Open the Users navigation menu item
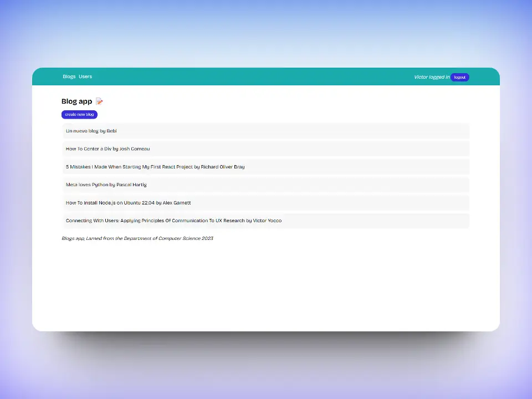Screen dimensions: 532x399 click(x=85, y=76)
